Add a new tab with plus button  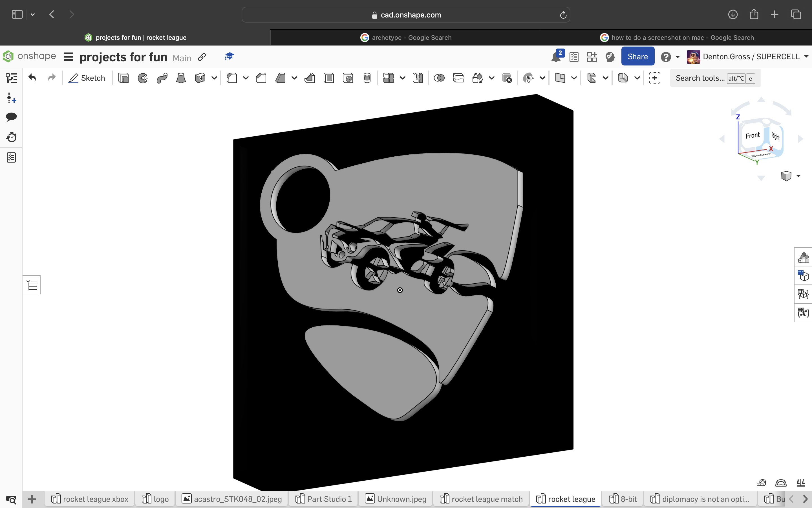[32, 499]
